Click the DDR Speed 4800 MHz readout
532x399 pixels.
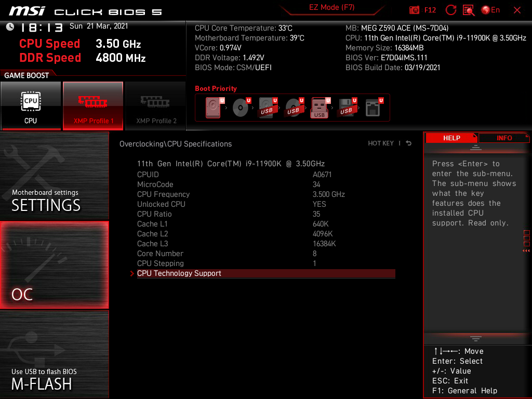(x=83, y=58)
